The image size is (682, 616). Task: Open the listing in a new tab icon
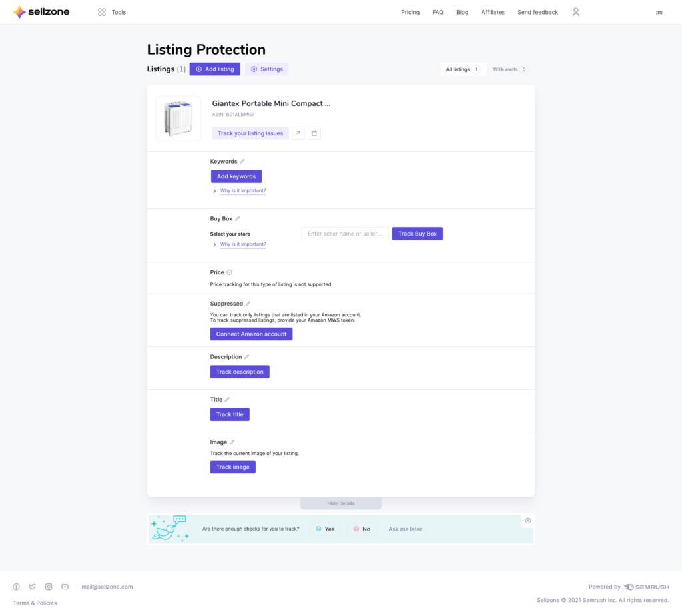pyautogui.click(x=298, y=133)
